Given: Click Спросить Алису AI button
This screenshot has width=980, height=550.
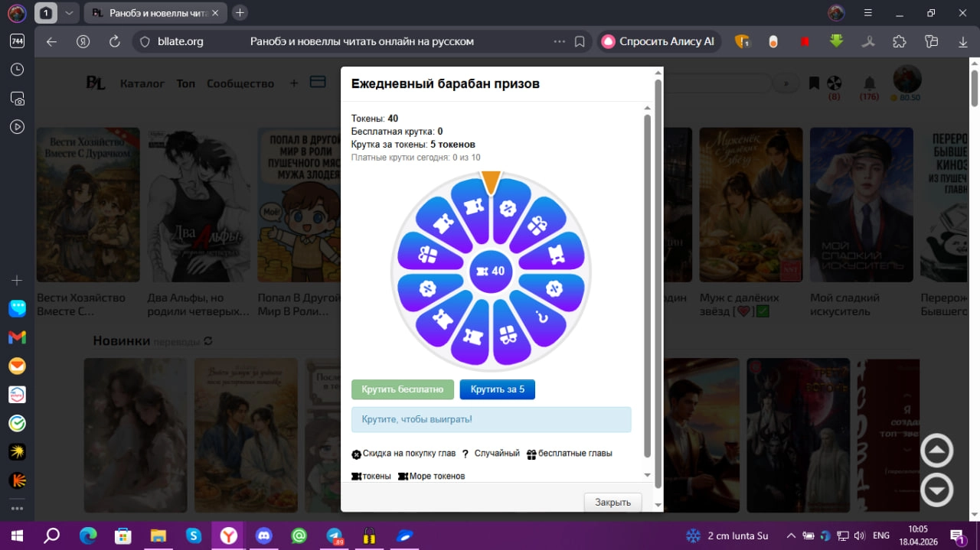Looking at the screenshot, I should (660, 41).
